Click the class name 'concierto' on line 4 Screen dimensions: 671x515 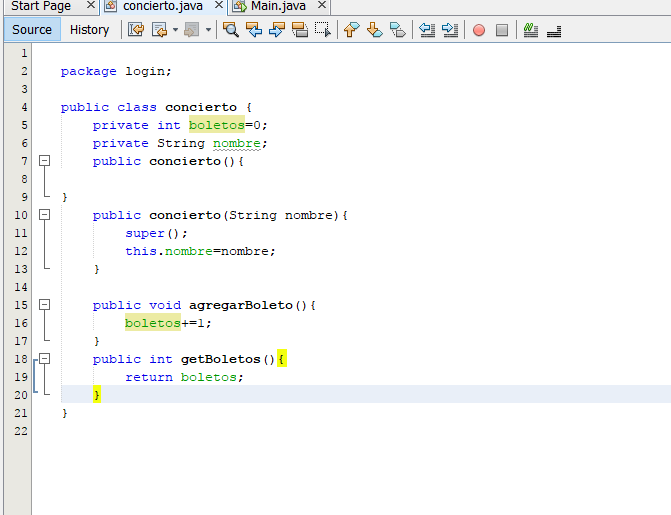tap(201, 107)
